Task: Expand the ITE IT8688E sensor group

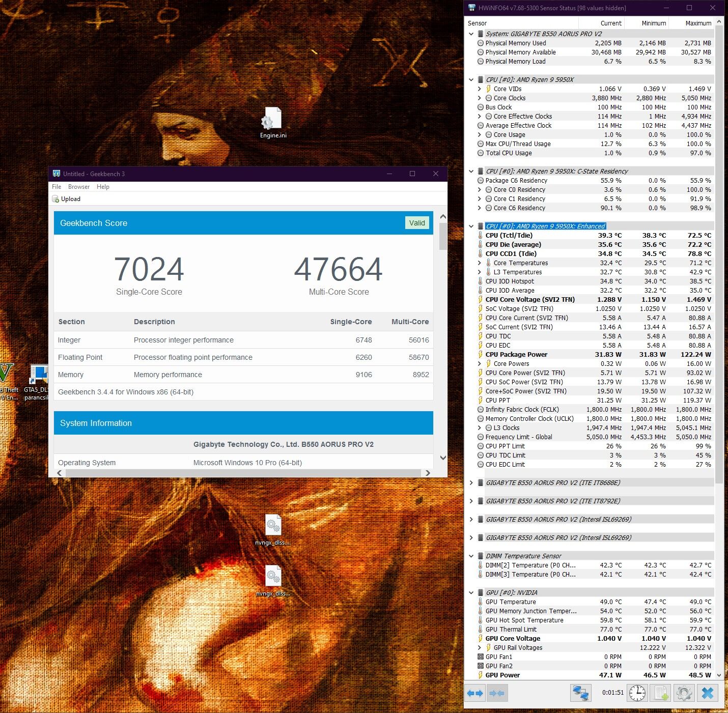Action: coord(471,483)
